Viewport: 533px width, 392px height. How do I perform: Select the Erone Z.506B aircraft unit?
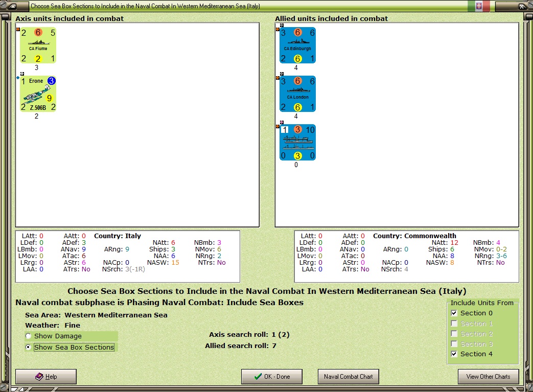(38, 94)
